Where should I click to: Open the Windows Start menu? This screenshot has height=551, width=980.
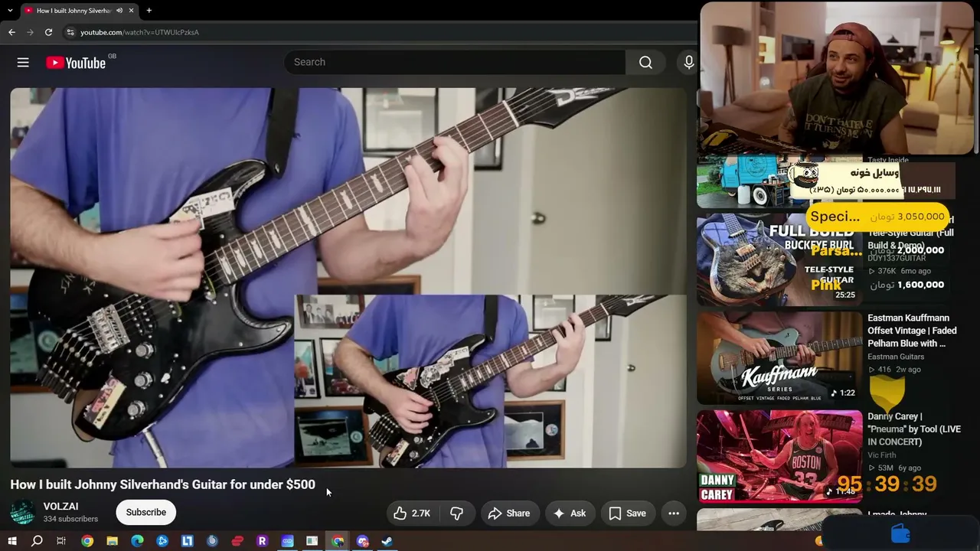(11, 541)
